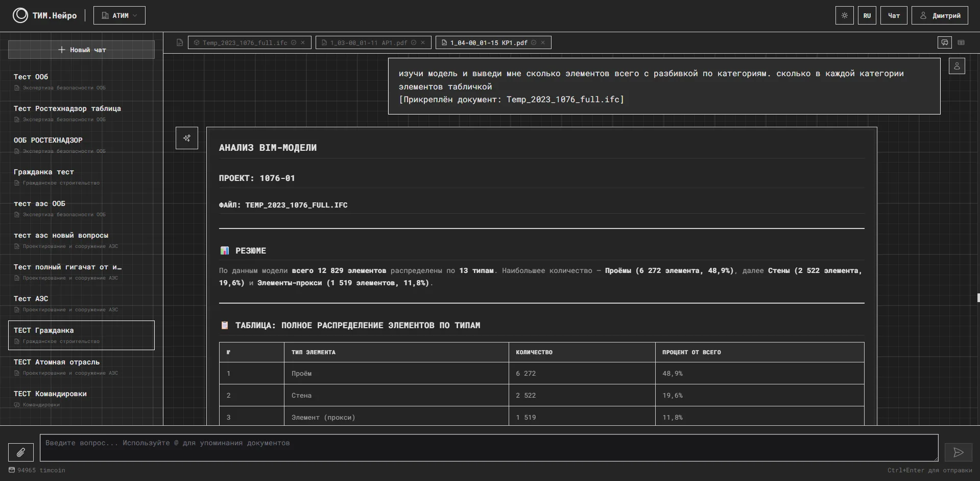Viewport: 980px width, 481px height.
Task: Click the 48,9% percentage cell
Action: click(760, 374)
